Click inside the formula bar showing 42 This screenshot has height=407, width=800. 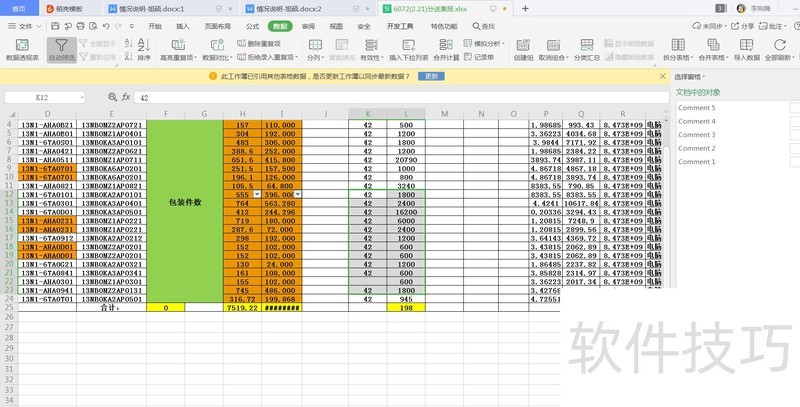(401, 97)
